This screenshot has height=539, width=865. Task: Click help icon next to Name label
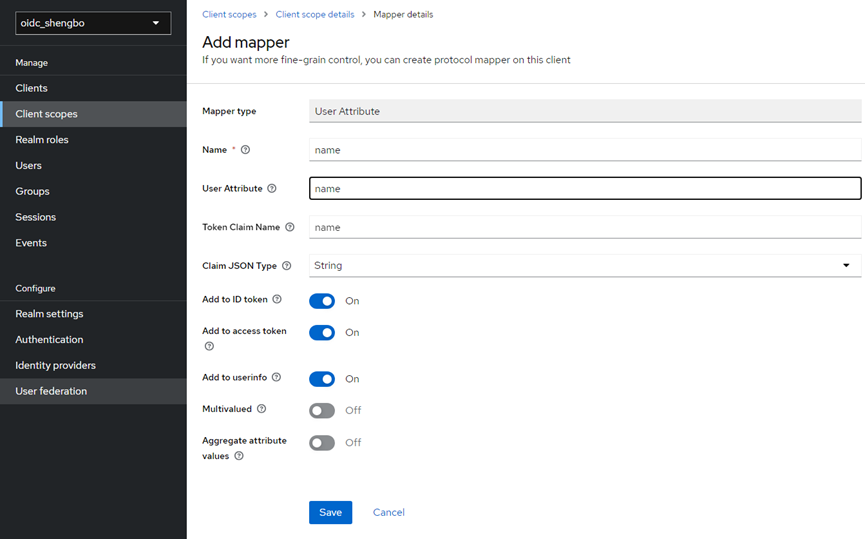(x=246, y=150)
